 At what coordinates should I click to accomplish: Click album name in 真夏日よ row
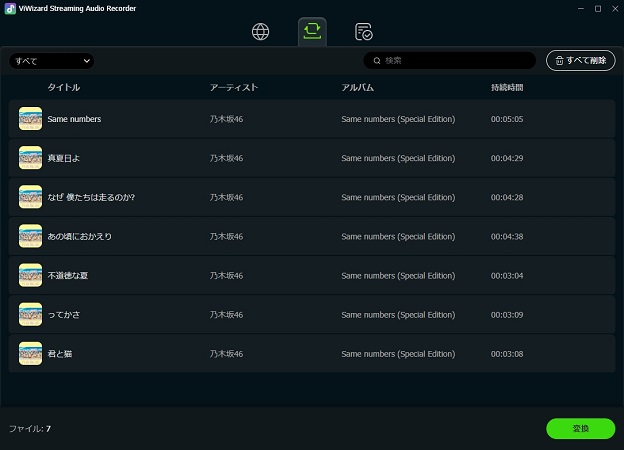[398, 158]
